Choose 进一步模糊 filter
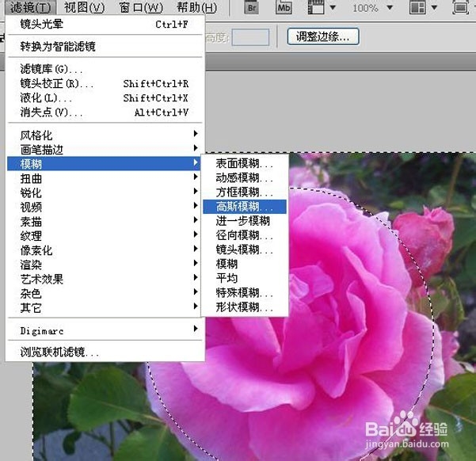The width and height of the screenshot is (476, 461). (245, 221)
